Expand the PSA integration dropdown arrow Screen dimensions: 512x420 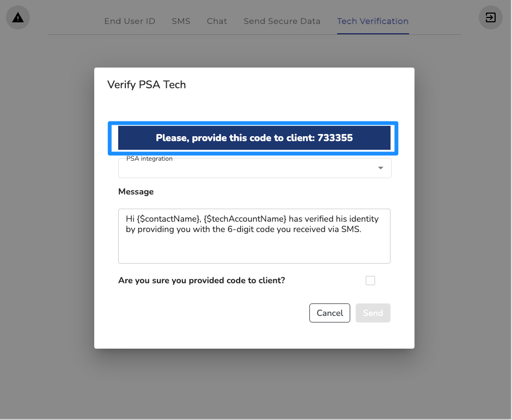coord(381,168)
